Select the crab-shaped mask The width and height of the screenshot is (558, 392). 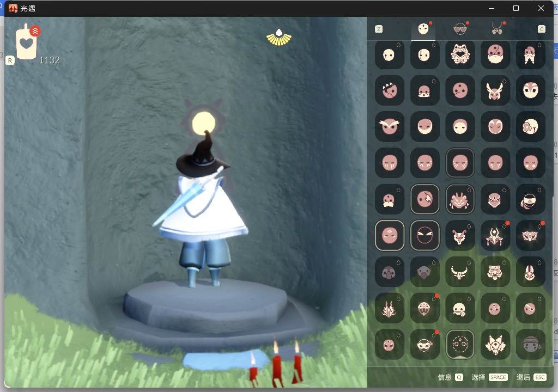coord(460,199)
